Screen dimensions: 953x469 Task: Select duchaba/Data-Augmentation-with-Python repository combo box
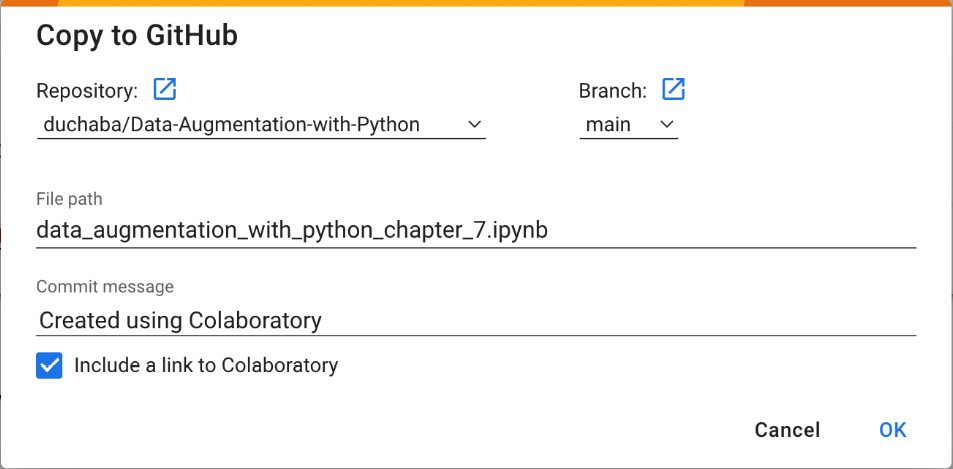coord(261,125)
